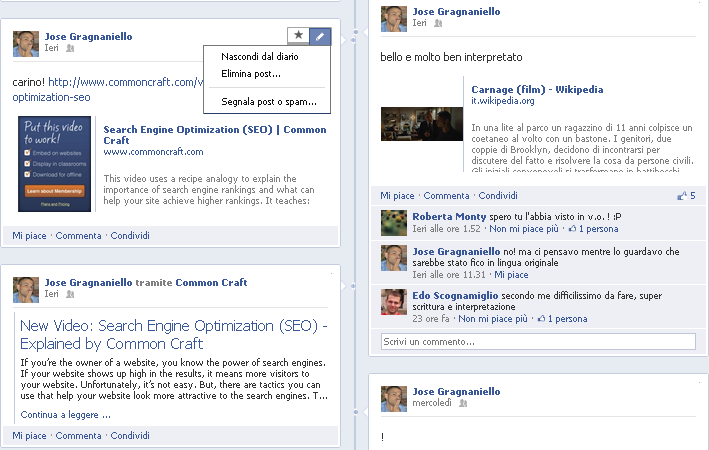Image resolution: width=709 pixels, height=450 pixels.
Task: Select 'Segnala post o spam...' option
Action: click(268, 102)
